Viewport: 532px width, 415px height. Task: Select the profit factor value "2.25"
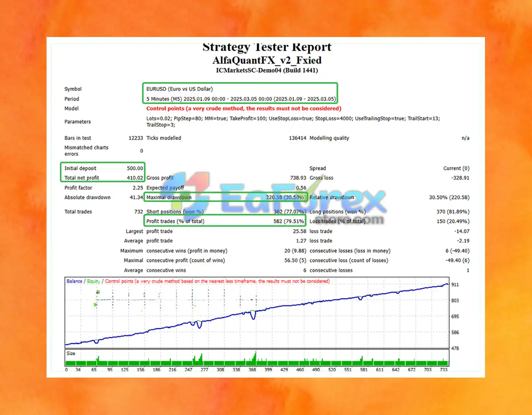tap(138, 188)
